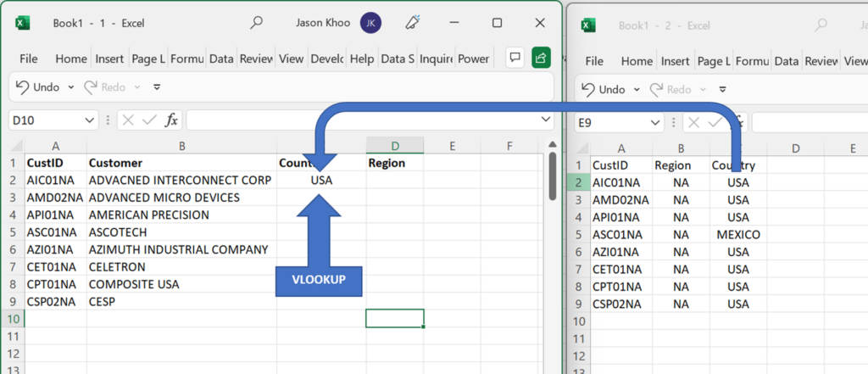Screen dimensions: 868x374
Task: Click the vertical scrollbar thumb in left sheet
Action: [x=552, y=176]
